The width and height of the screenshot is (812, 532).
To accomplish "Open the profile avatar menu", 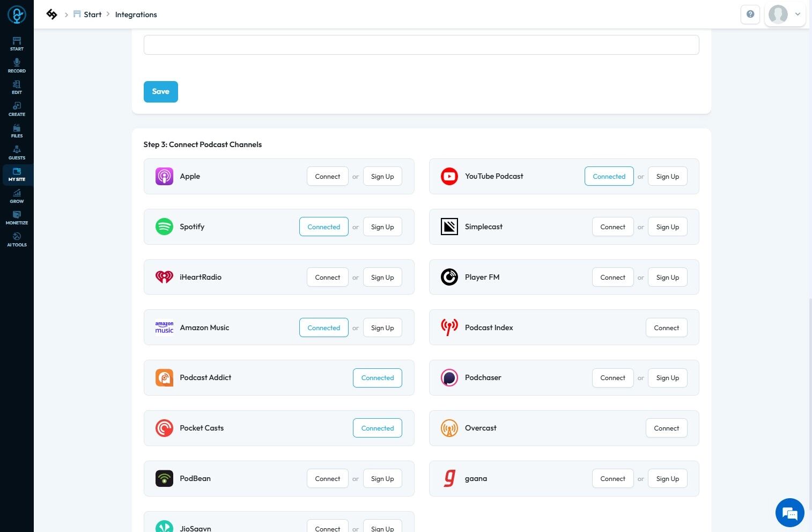I will (x=778, y=14).
